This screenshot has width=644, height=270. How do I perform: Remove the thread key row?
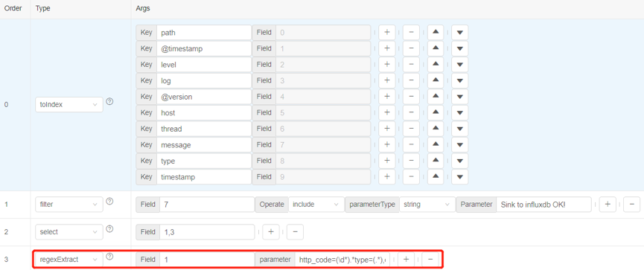tap(411, 129)
